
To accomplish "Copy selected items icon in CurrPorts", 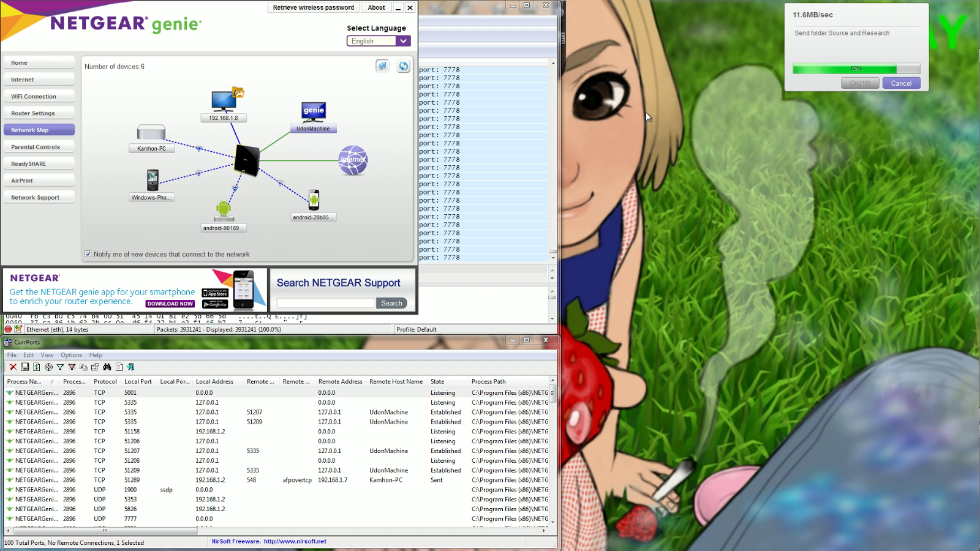I will (x=83, y=367).
